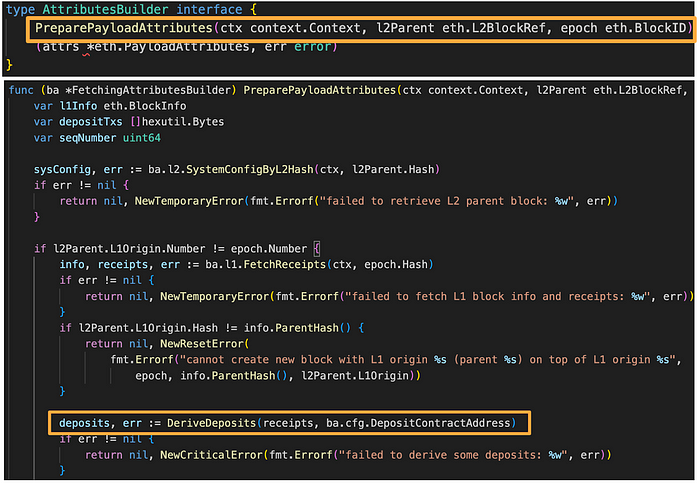This screenshot has width=700, height=499.
Task: Click the "failed to retrieve L2 parent block" string
Action: [x=446, y=201]
